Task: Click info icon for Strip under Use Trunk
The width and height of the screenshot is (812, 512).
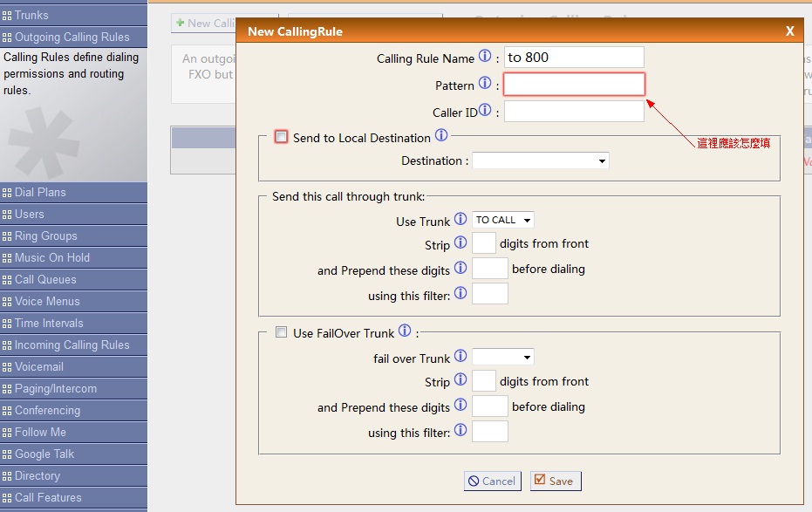Action: (461, 242)
